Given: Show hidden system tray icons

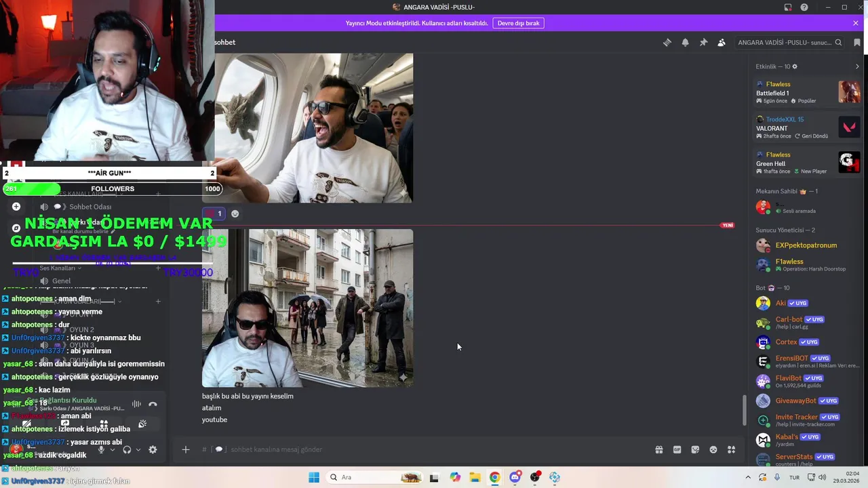Looking at the screenshot, I should [748, 477].
